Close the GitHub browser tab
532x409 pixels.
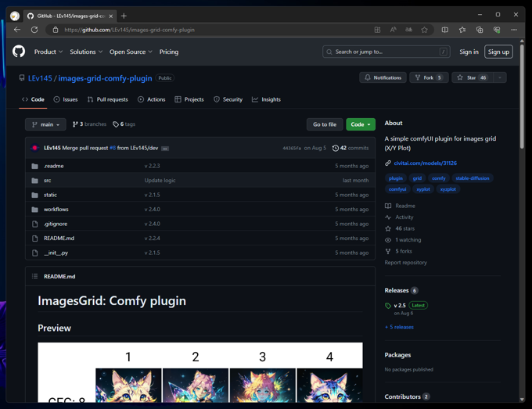110,16
